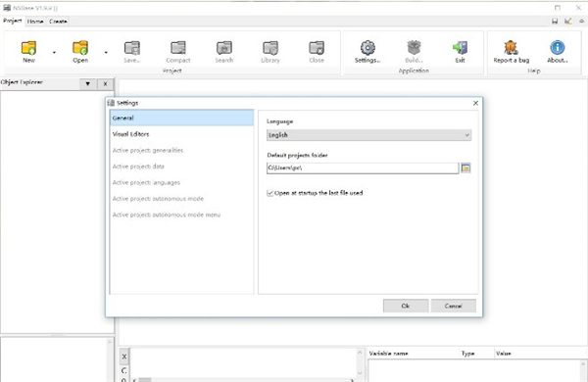Click the Default projects folder path field
The height and width of the screenshot is (382, 588).
[x=363, y=167]
